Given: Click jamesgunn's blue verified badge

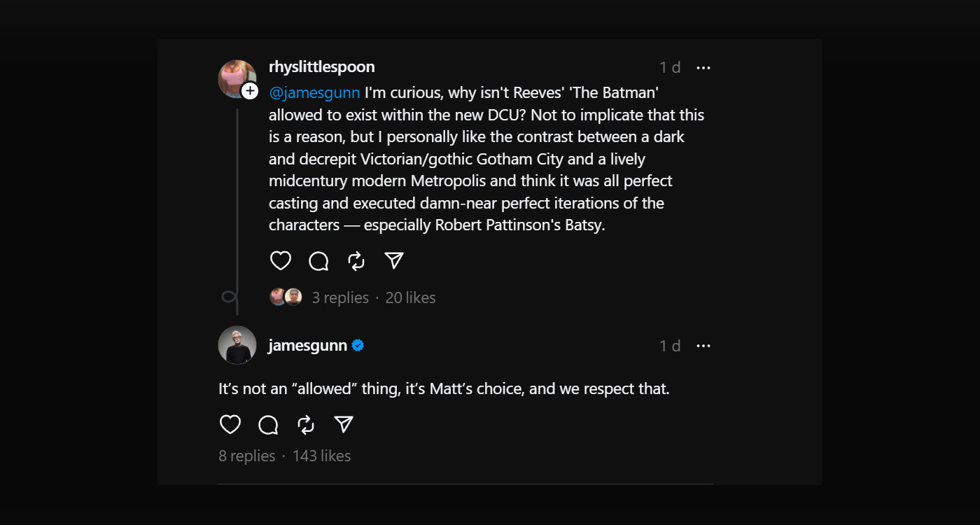Looking at the screenshot, I should 358,345.
